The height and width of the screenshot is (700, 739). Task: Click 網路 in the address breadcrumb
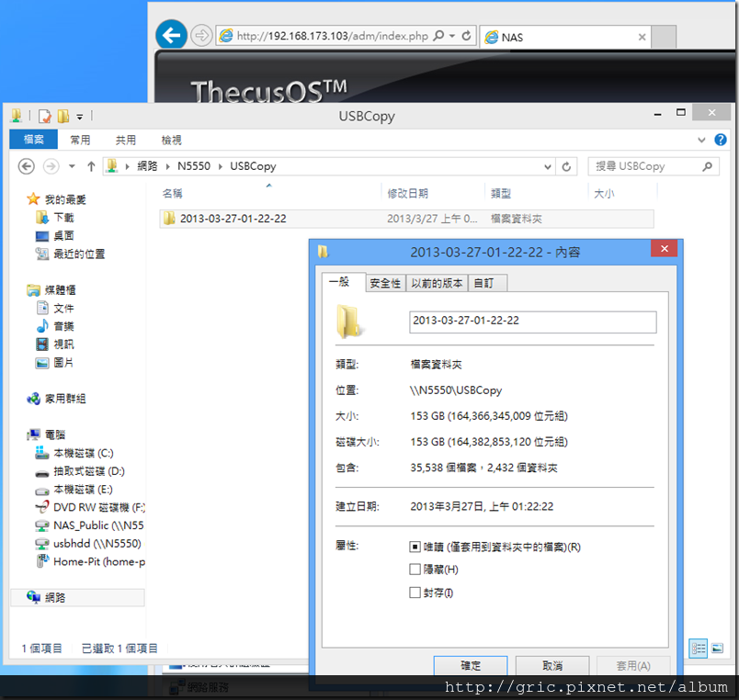pyautogui.click(x=147, y=166)
